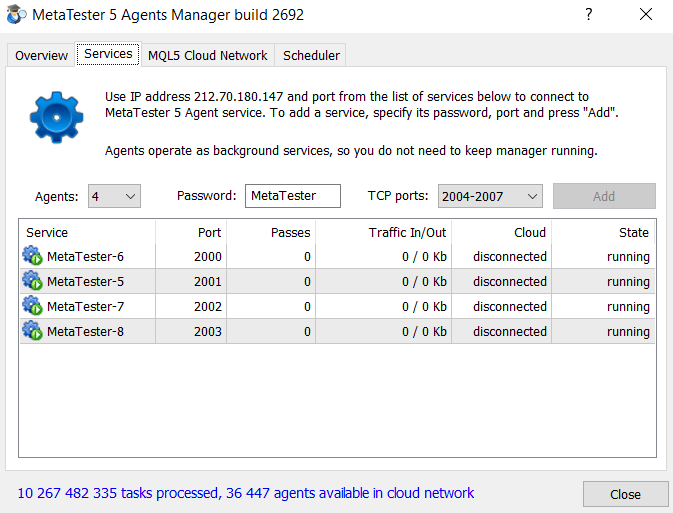Open the Agents count dropdown

(114, 196)
